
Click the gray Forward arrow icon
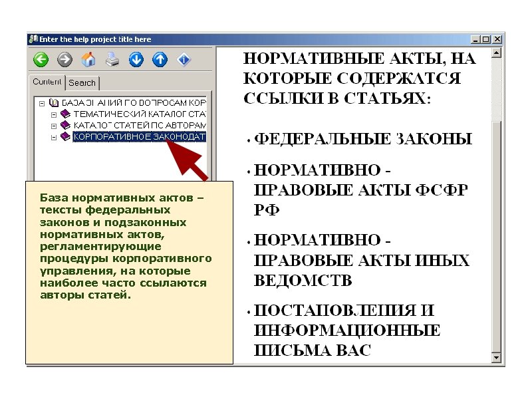(65, 60)
